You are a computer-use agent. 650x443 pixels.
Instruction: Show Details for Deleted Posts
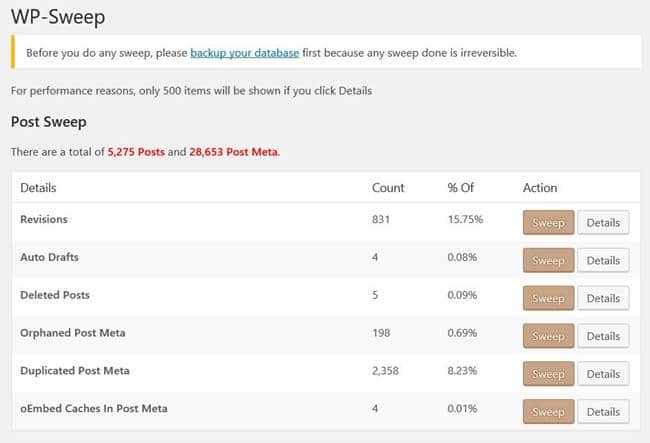tap(603, 298)
